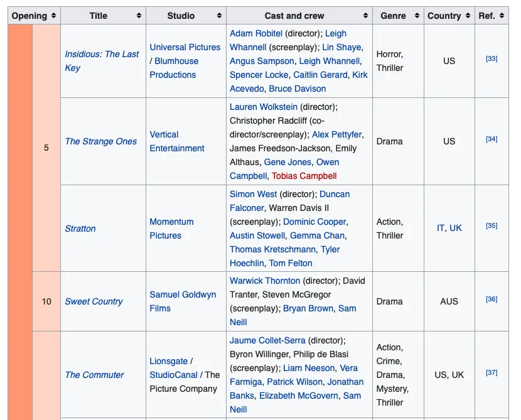Open Bruce Davison cast link
Image resolution: width=521 pixels, height=420 pixels.
point(298,89)
